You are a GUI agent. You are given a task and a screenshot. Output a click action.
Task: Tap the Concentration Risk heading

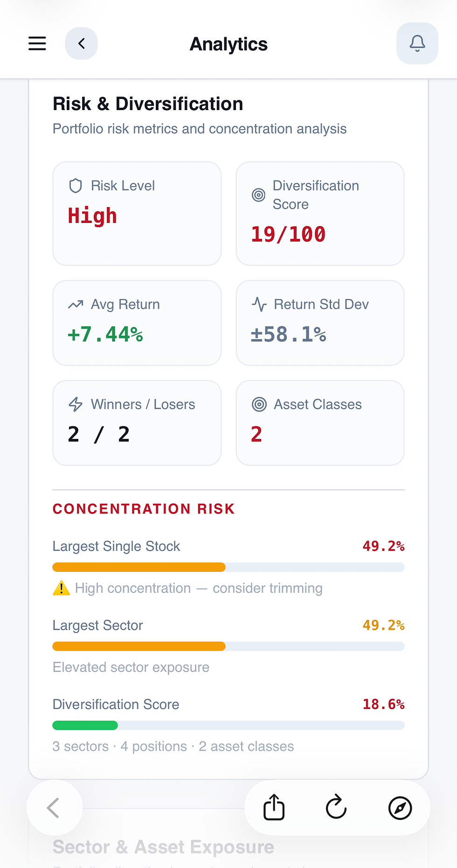click(144, 509)
